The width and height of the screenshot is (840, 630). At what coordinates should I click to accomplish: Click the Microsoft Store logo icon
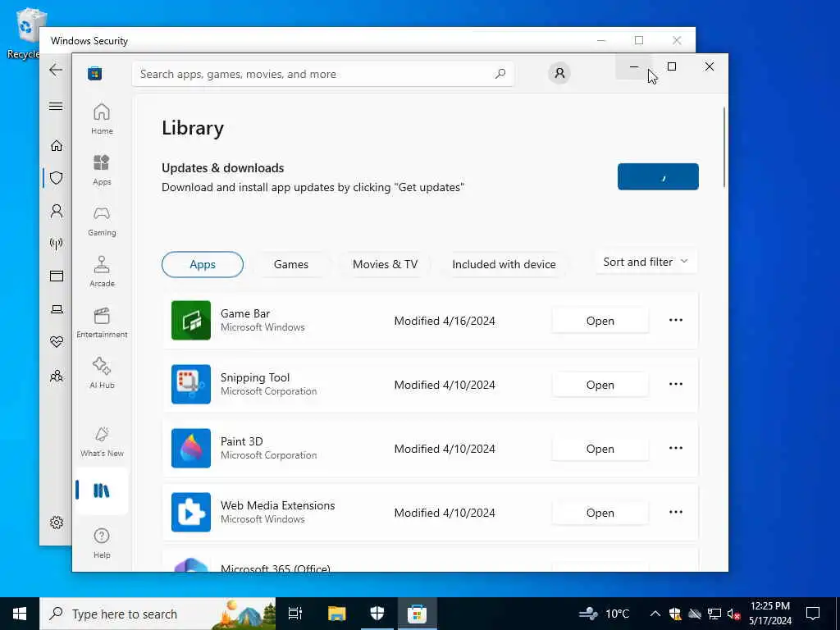(x=95, y=73)
